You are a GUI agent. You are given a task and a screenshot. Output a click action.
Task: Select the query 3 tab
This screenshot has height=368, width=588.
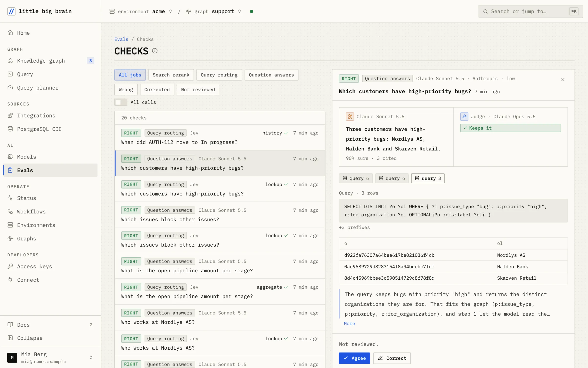point(428,178)
